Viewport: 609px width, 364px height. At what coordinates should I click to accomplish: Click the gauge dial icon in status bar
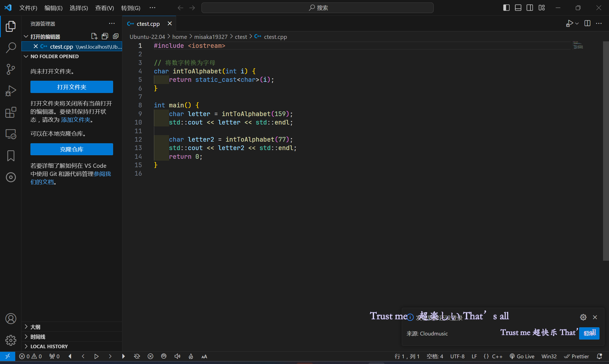tap(164, 356)
